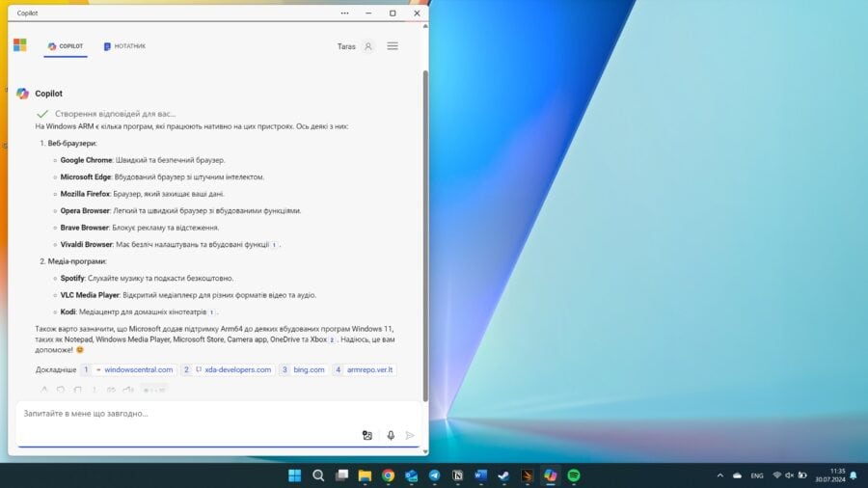
Task: Open the three-dots options in Copilot title bar
Action: 344,14
